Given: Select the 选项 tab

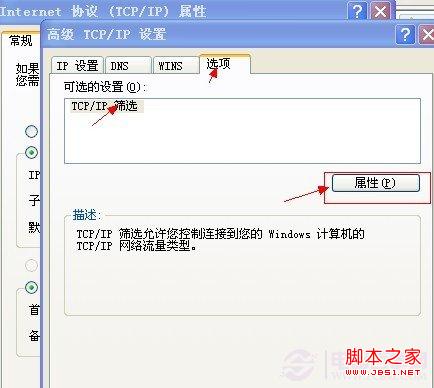Looking at the screenshot, I should click(225, 64).
